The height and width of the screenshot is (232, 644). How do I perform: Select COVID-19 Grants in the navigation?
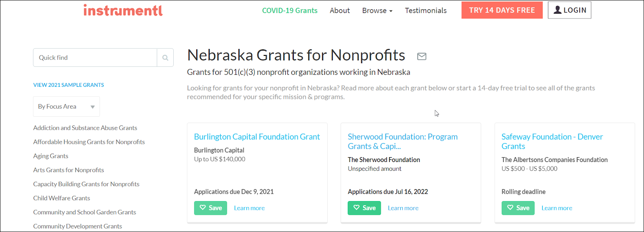coord(290,10)
